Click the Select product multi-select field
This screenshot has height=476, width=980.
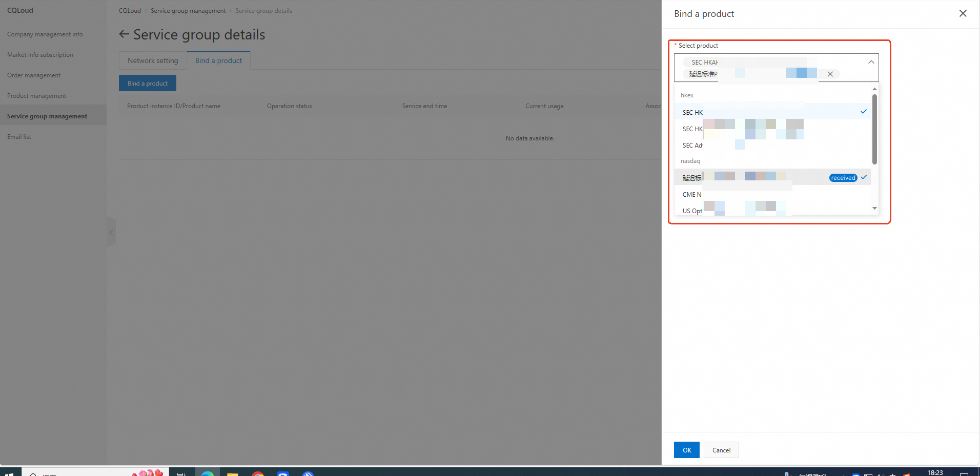pos(776,68)
